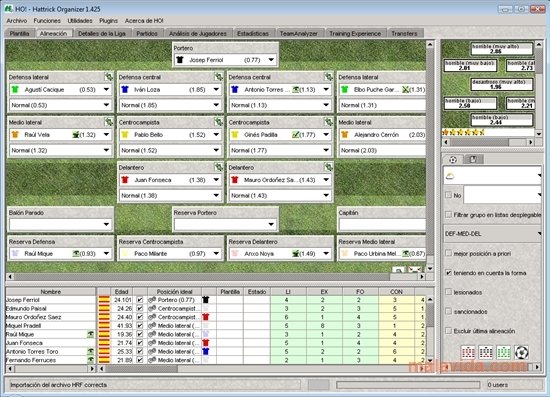Switch to the TeamAnalyzer tab

coord(299,34)
